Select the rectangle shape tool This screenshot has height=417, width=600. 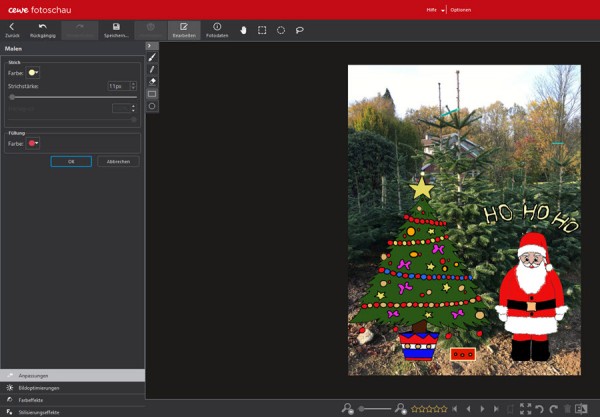[x=152, y=94]
